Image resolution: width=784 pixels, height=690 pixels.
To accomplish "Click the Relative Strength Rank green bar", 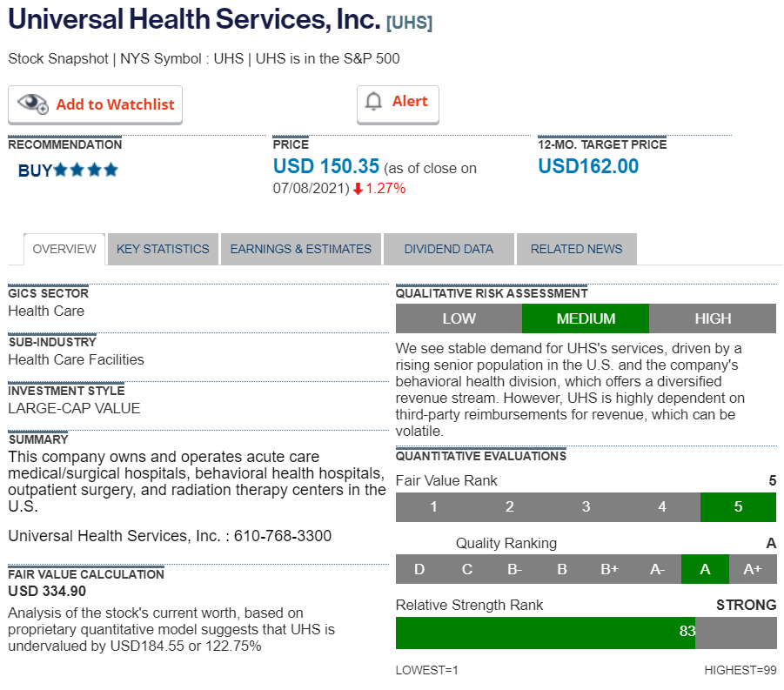I will 545,632.
